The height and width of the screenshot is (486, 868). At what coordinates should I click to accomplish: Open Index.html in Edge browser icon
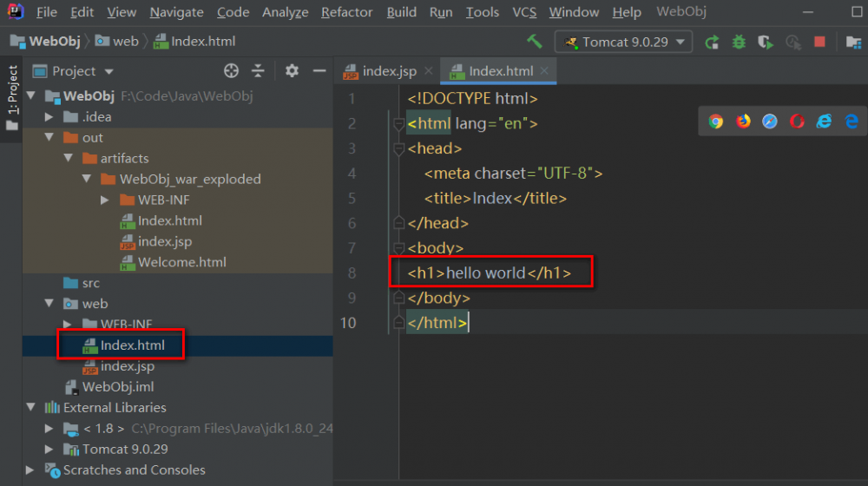point(852,121)
